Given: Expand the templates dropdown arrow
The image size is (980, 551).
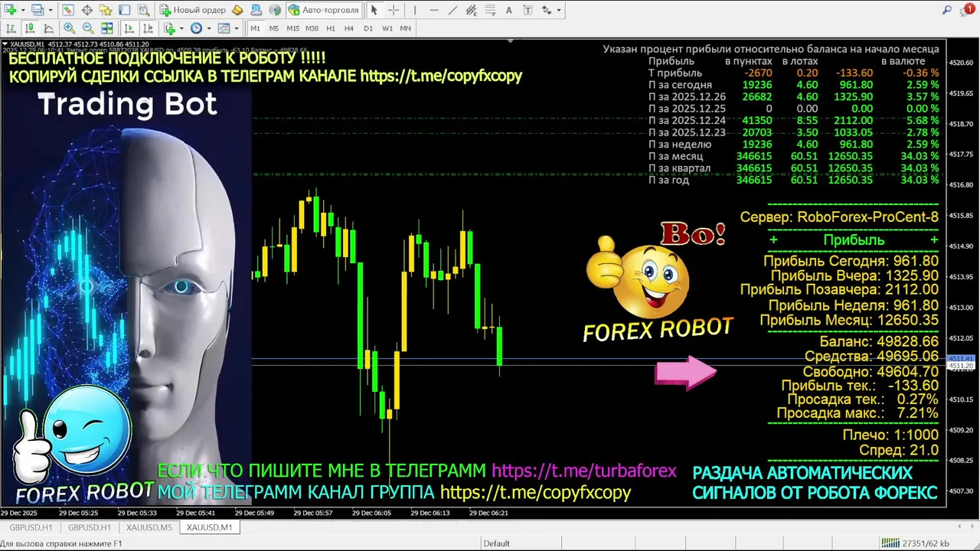Looking at the screenshot, I should click(x=237, y=28).
